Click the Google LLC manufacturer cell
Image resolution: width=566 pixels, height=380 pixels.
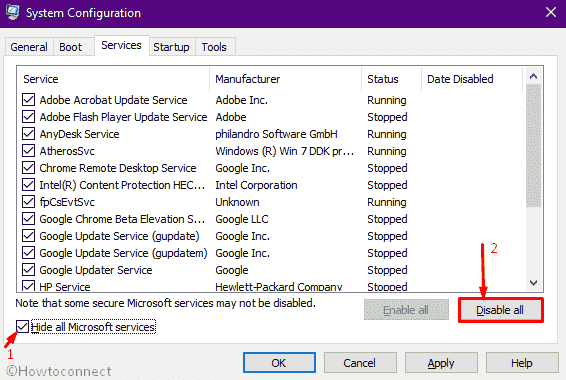(242, 219)
